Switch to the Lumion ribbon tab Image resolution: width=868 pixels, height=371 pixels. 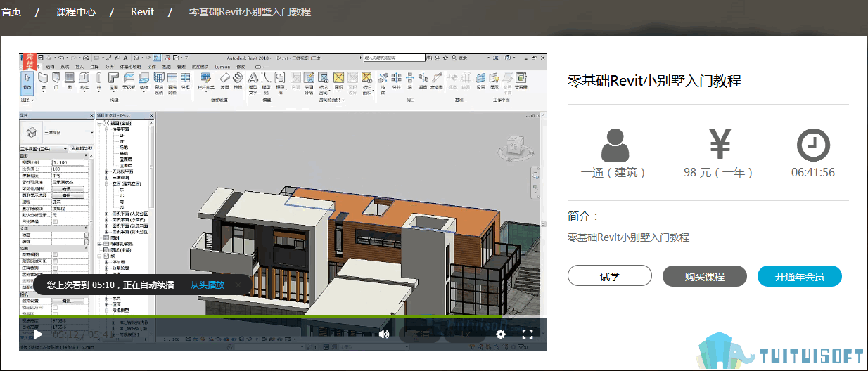pos(222,67)
